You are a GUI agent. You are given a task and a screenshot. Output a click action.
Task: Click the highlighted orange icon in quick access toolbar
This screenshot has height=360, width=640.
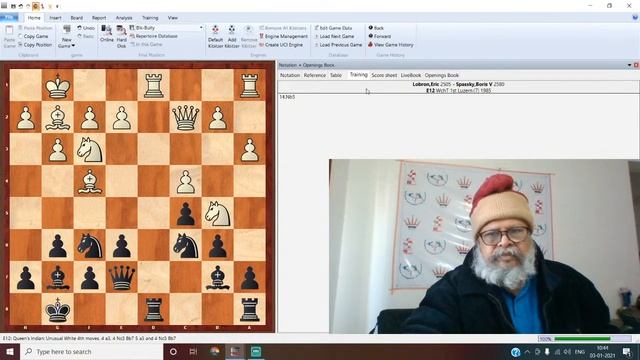36,6
